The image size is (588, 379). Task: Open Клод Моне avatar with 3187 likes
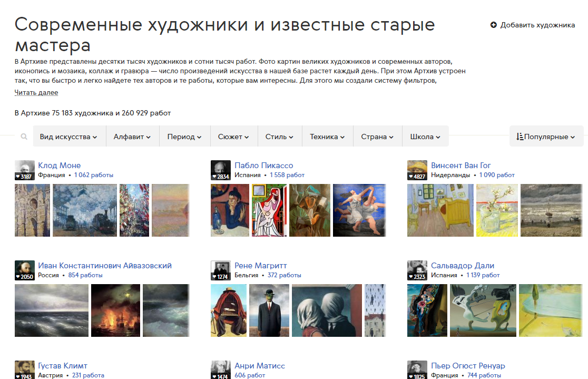pyautogui.click(x=24, y=170)
